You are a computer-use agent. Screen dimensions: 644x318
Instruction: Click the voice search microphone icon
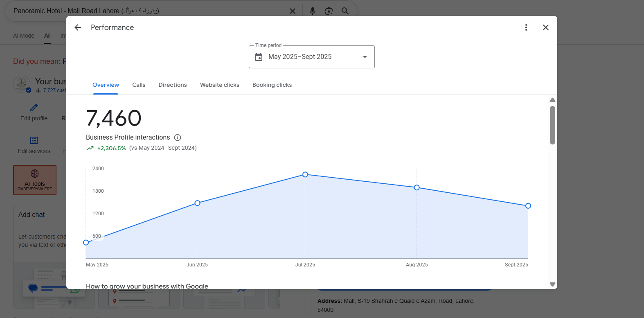click(x=313, y=11)
